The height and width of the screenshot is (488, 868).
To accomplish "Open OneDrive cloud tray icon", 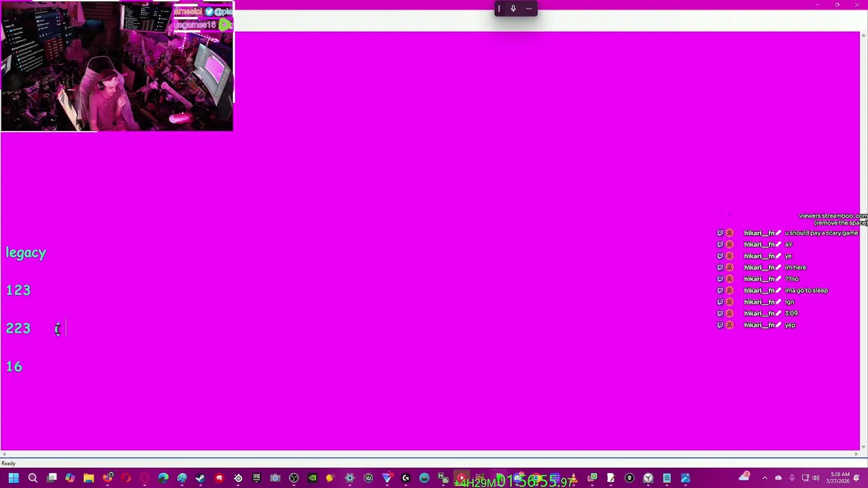I will (x=778, y=479).
